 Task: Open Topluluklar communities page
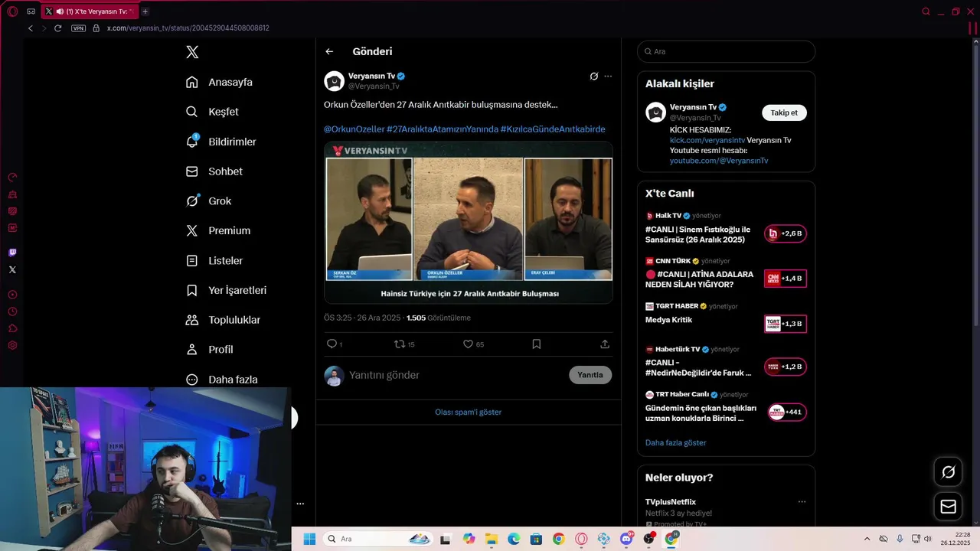tap(224, 320)
